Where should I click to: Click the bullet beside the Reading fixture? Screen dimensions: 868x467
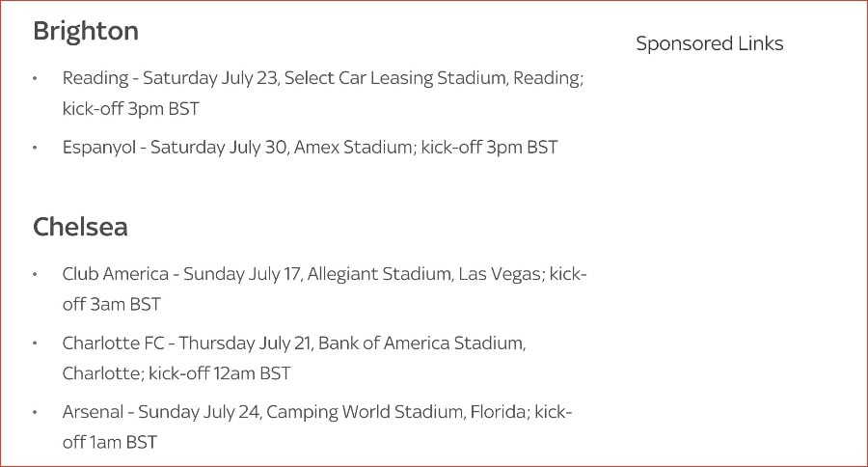click(36, 78)
